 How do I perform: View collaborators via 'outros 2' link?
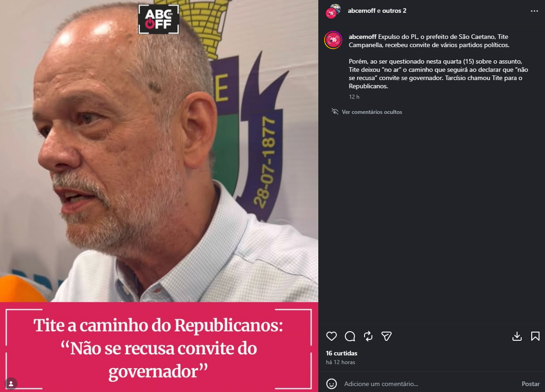(x=394, y=11)
